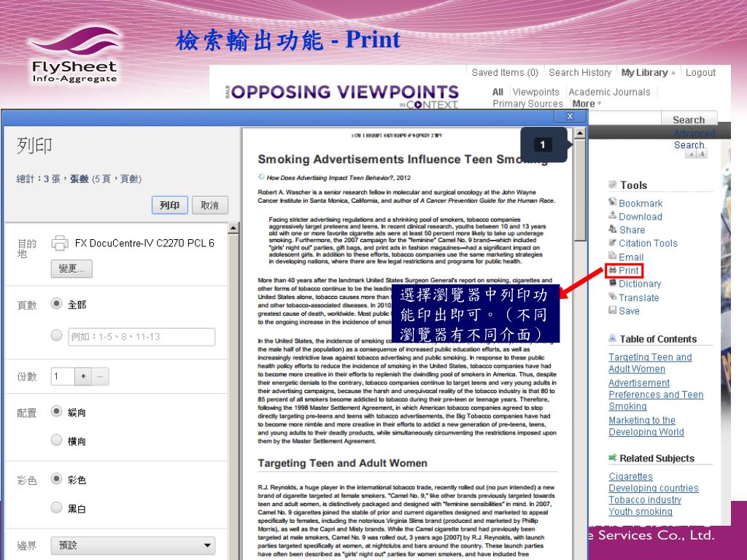Viewport: 747px width, 560px height.
Task: Select the custom page range radio button
Action: (x=56, y=335)
